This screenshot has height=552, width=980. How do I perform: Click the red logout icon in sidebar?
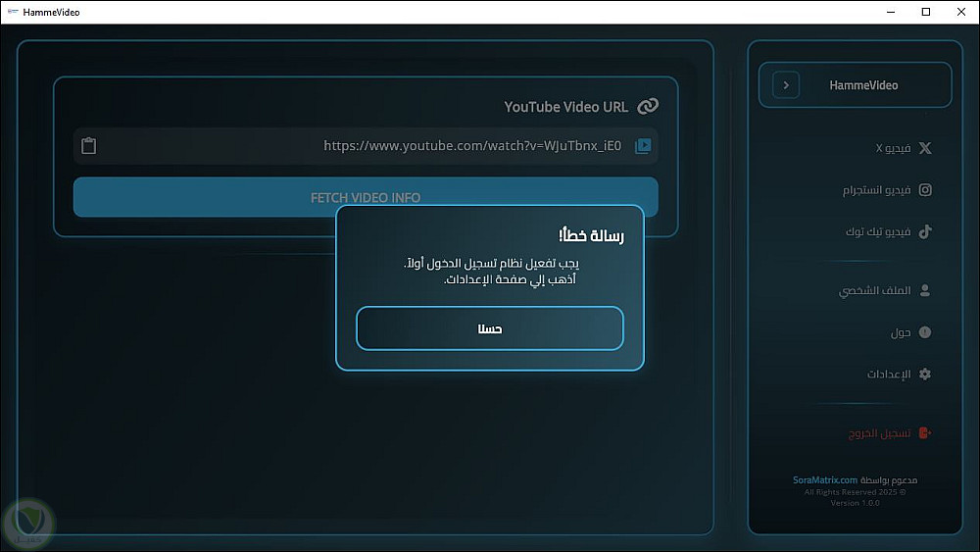click(x=925, y=433)
